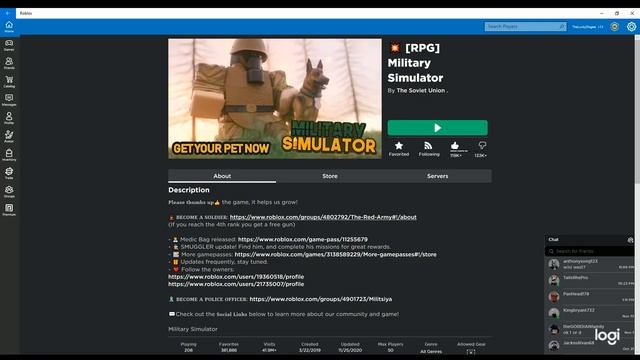Open chat settings gear icon
This screenshot has height=360, width=640.
pyautogui.click(x=630, y=240)
